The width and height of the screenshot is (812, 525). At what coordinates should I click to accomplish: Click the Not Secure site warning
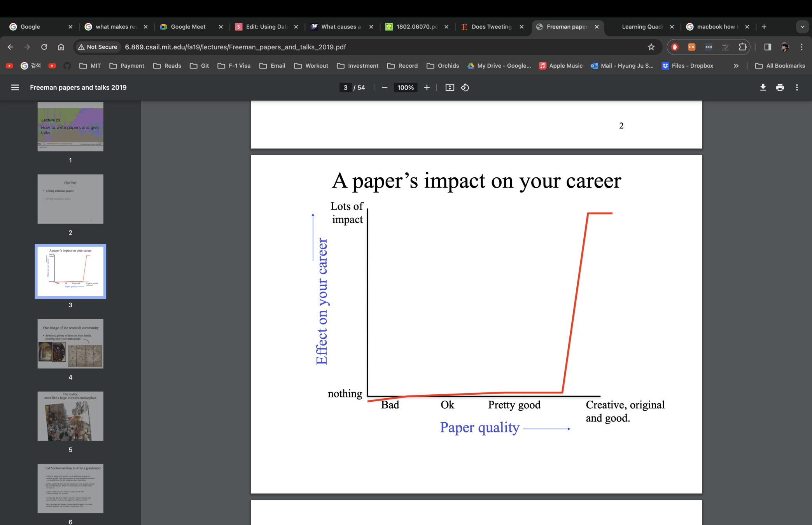coord(98,47)
